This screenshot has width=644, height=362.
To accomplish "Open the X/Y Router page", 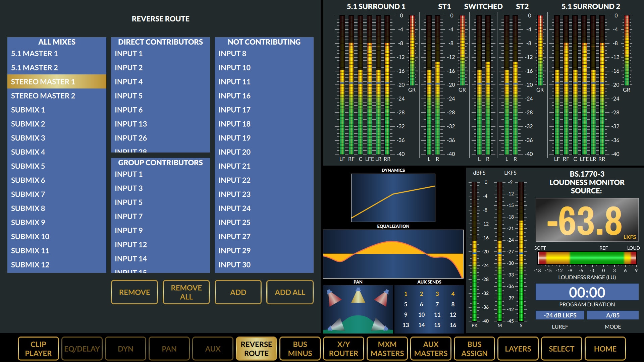I will point(343,349).
